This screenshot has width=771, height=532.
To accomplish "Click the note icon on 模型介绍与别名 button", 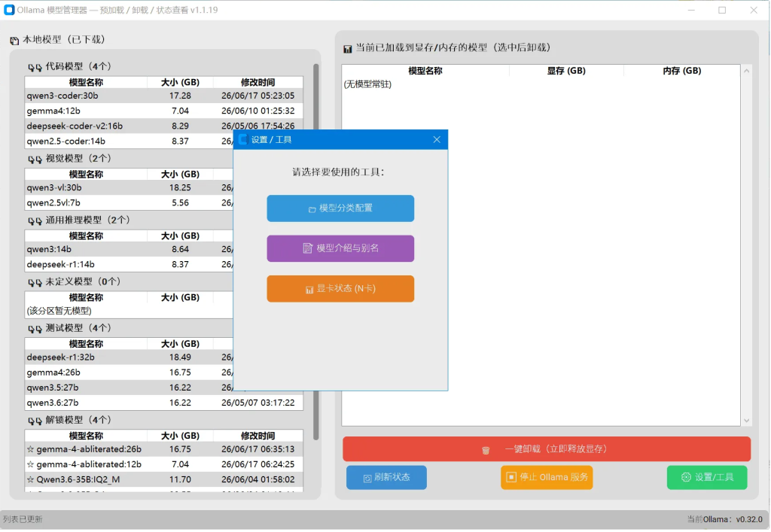I will point(307,248).
